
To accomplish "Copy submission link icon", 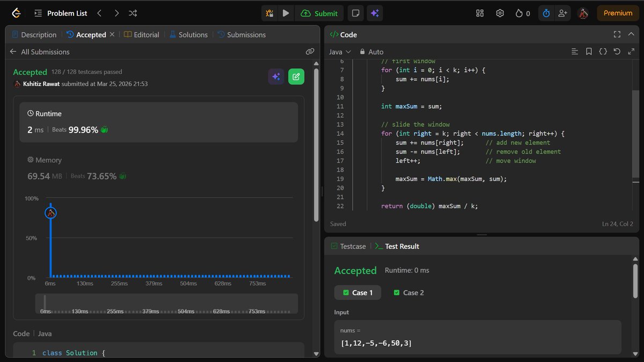I will (310, 52).
